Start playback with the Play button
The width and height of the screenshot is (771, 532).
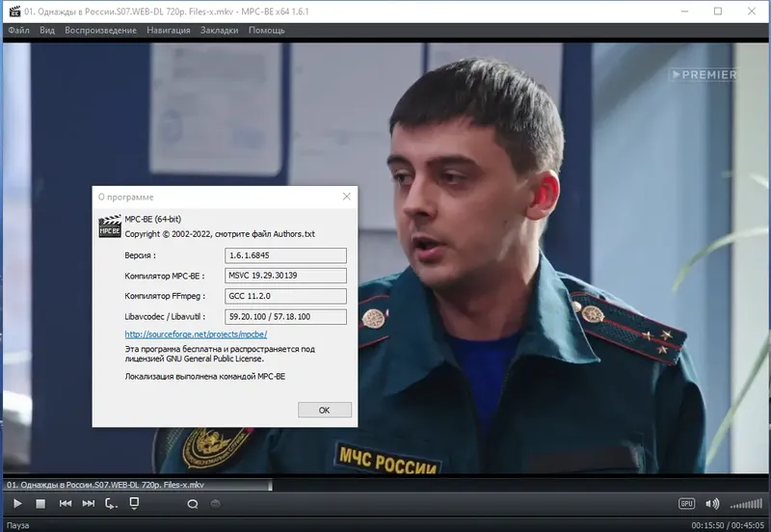pos(17,503)
